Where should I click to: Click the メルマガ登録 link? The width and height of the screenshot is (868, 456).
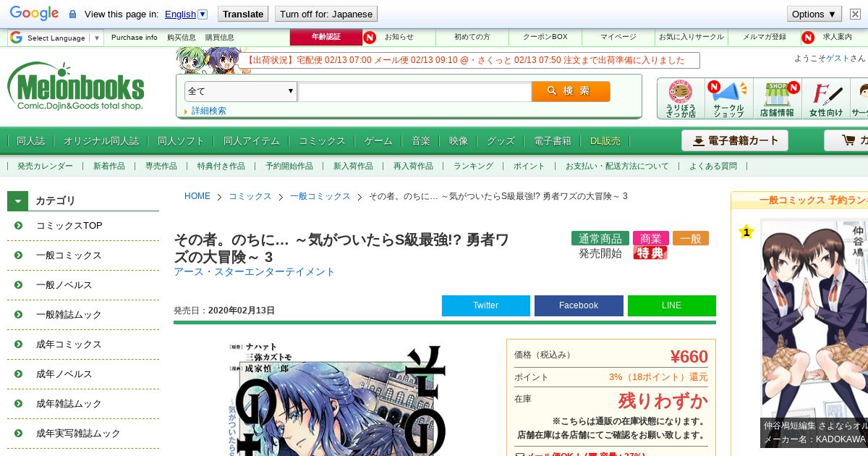coord(765,37)
